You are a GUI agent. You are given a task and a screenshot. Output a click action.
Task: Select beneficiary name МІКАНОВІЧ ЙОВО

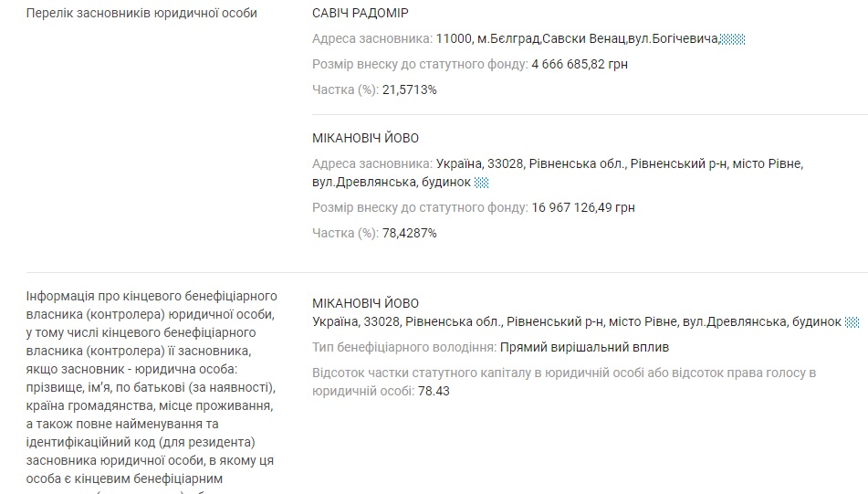[365, 303]
